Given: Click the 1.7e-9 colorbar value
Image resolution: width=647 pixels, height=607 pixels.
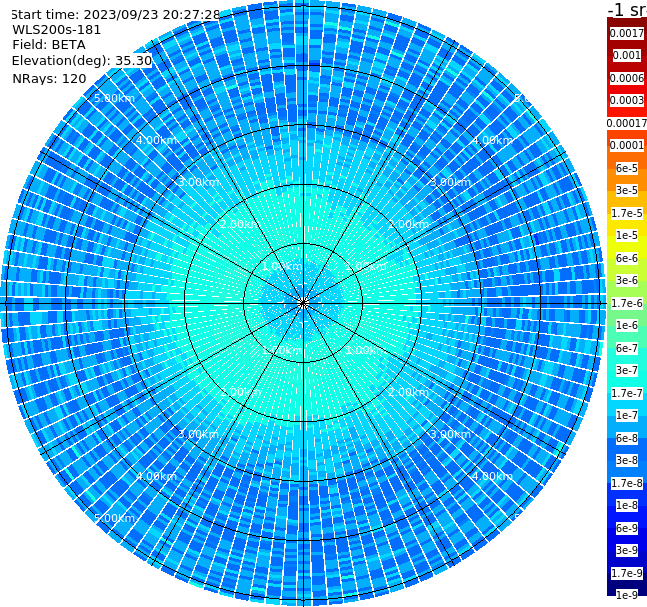Looking at the screenshot, I should (627, 573).
